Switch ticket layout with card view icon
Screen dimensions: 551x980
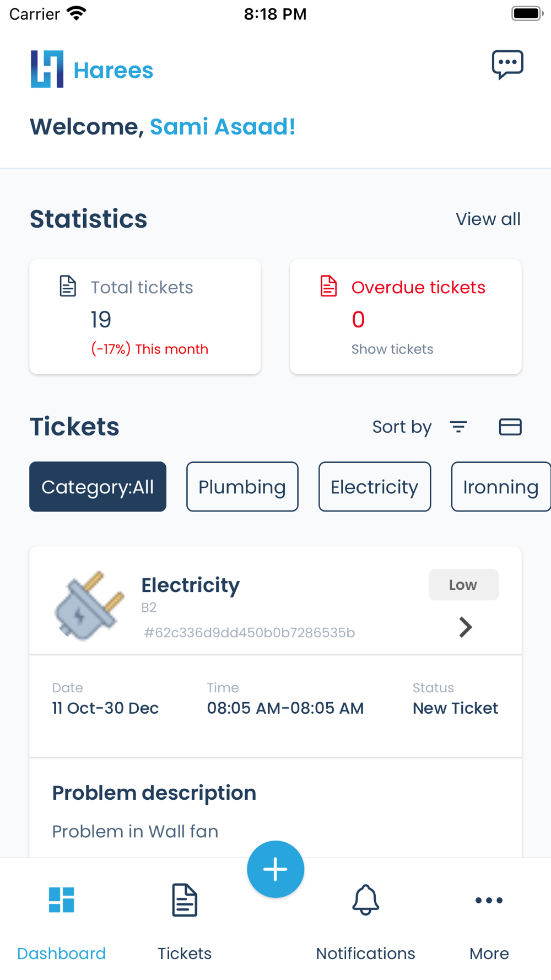click(x=510, y=427)
